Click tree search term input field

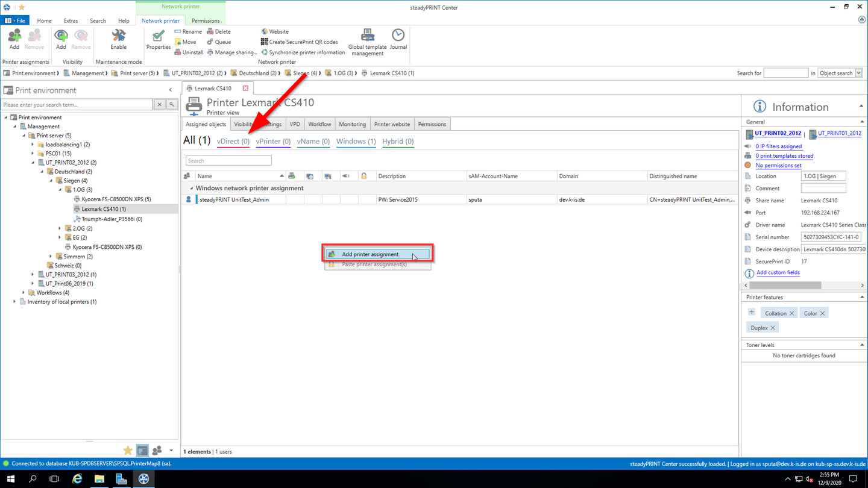[77, 104]
